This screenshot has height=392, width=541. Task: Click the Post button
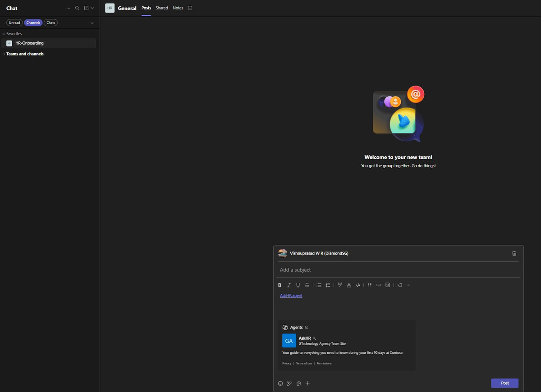point(504,383)
